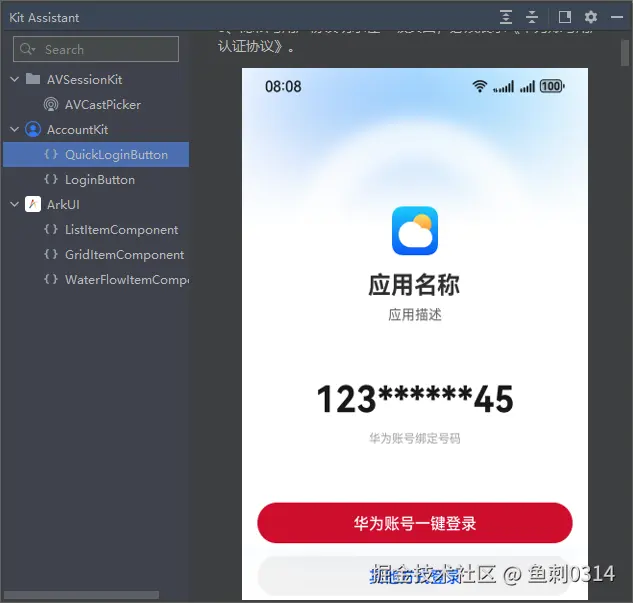Click the Collapse All icon in Kit Assistant header
The height and width of the screenshot is (603, 633).
532,17
